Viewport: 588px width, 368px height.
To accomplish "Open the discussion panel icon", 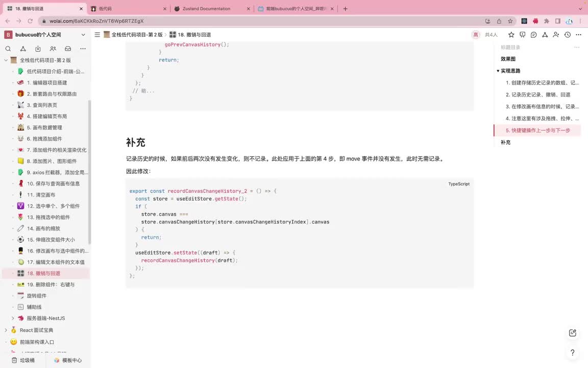I will (x=522, y=35).
